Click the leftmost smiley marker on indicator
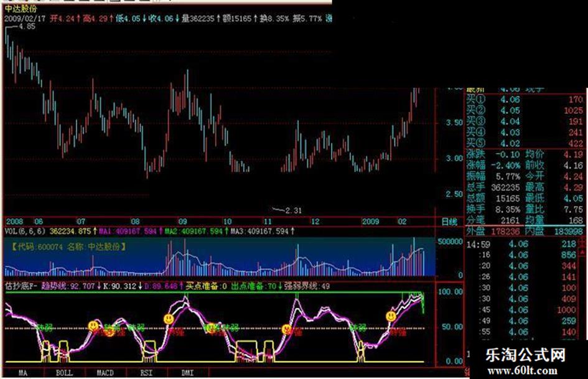This screenshot has height=379, width=588. coord(93,325)
